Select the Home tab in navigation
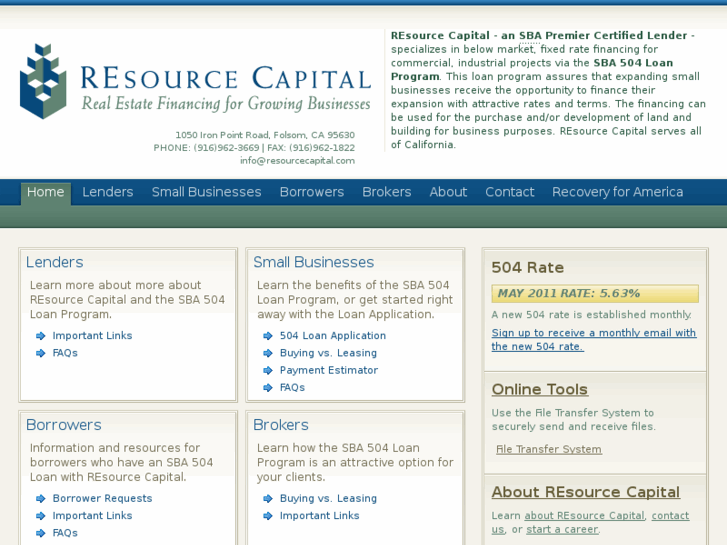Viewport: 727px width, 545px height. 45,192
